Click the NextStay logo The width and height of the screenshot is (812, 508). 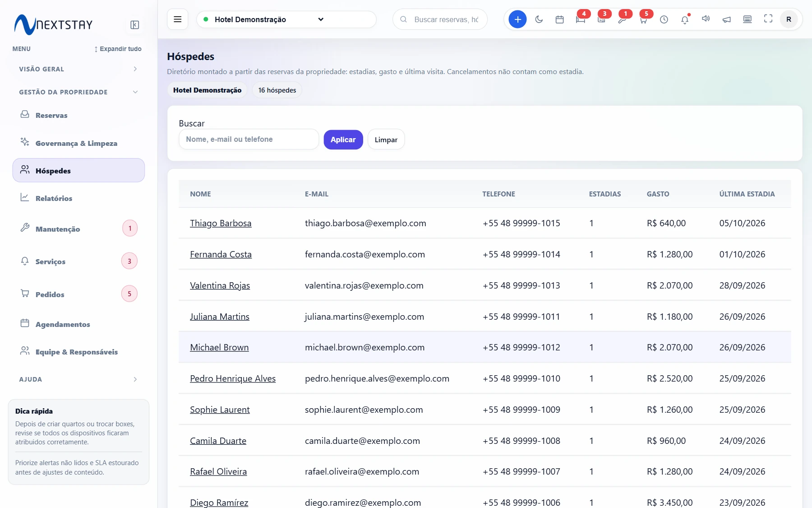pyautogui.click(x=53, y=24)
